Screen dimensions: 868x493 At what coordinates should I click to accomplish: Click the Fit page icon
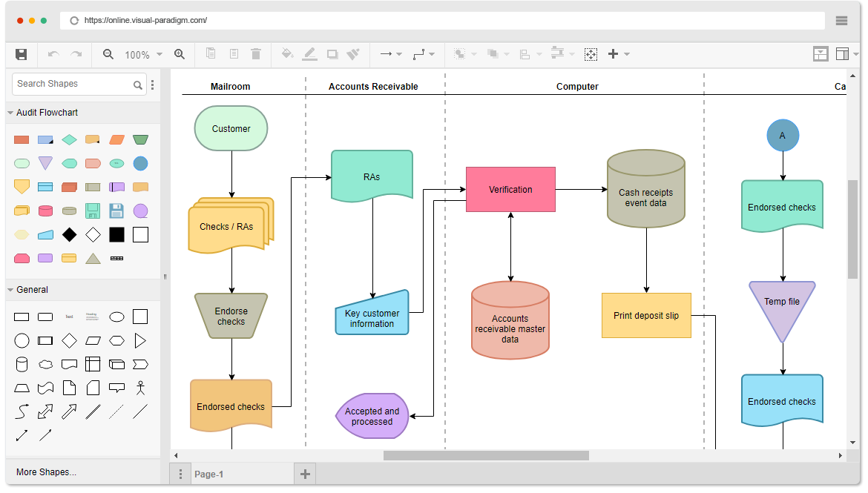[591, 54]
